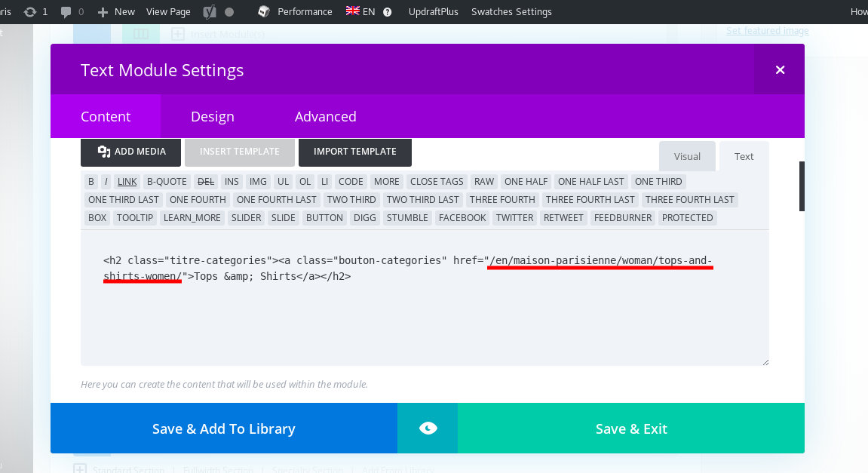The width and height of the screenshot is (868, 473).
Task: Click the LI quicktag button
Action: (325, 182)
